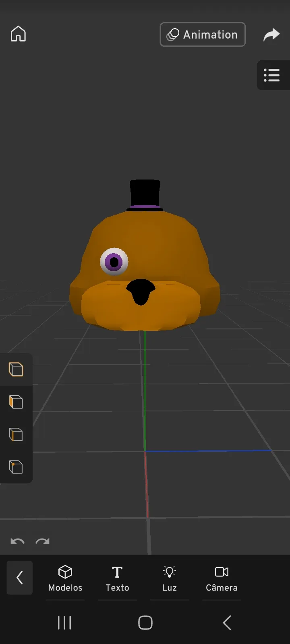
Task: Open the object list panel icon
Action: pos(272,75)
